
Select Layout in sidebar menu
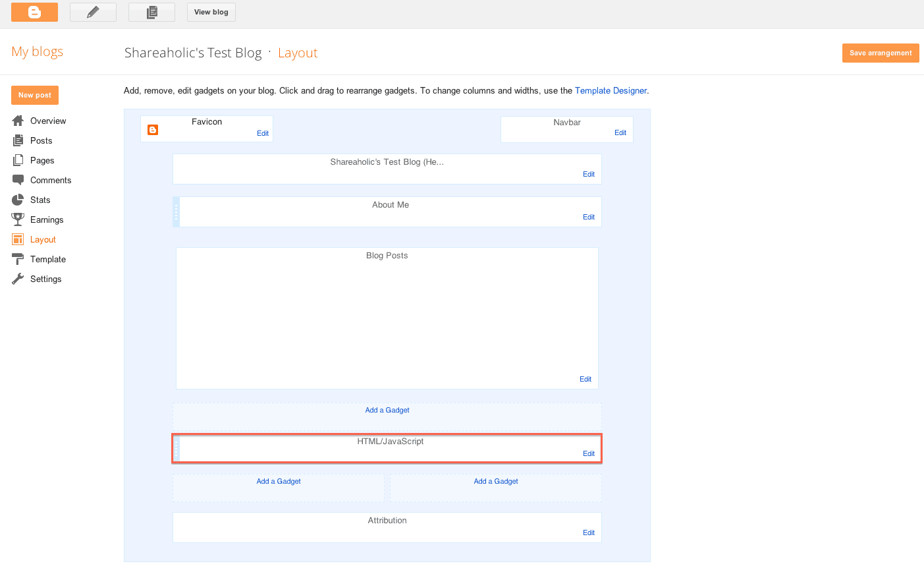tap(43, 239)
